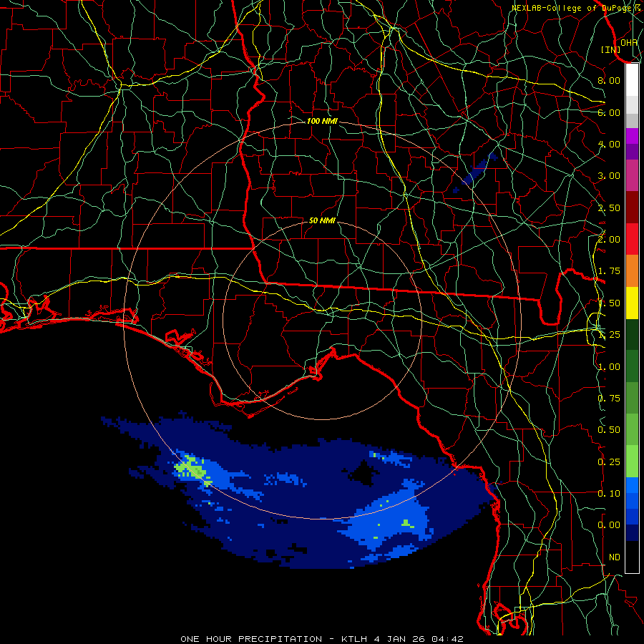The height and width of the screenshot is (644, 644).
Task: Click the 8.00 legend value
Action: tap(609, 80)
